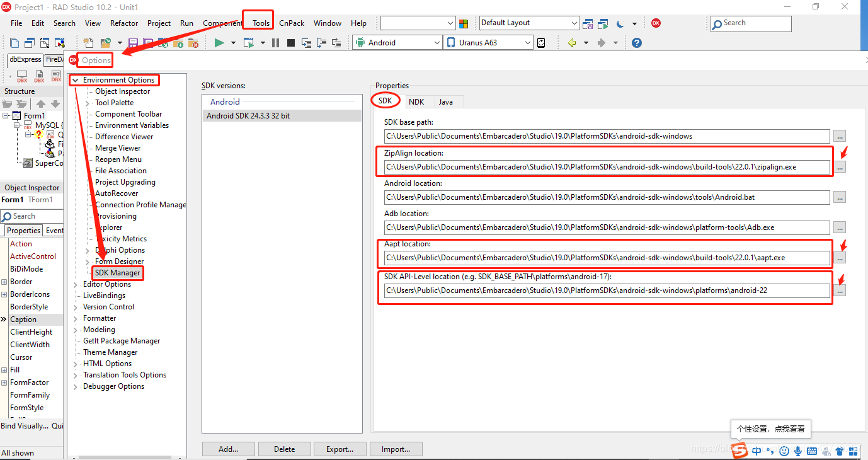Screen dimensions: 868x460
Task: Collapse the Environment Options tree node
Action: [x=76, y=80]
